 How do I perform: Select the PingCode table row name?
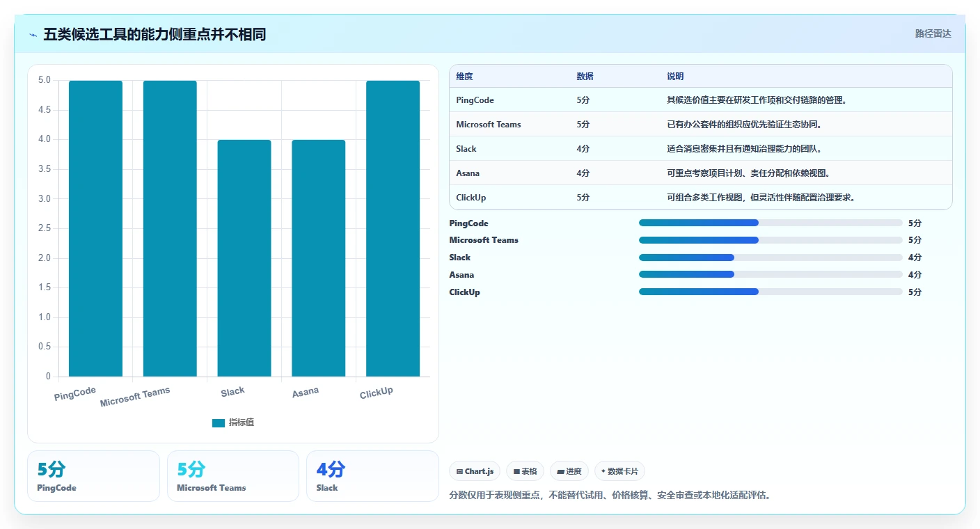475,100
